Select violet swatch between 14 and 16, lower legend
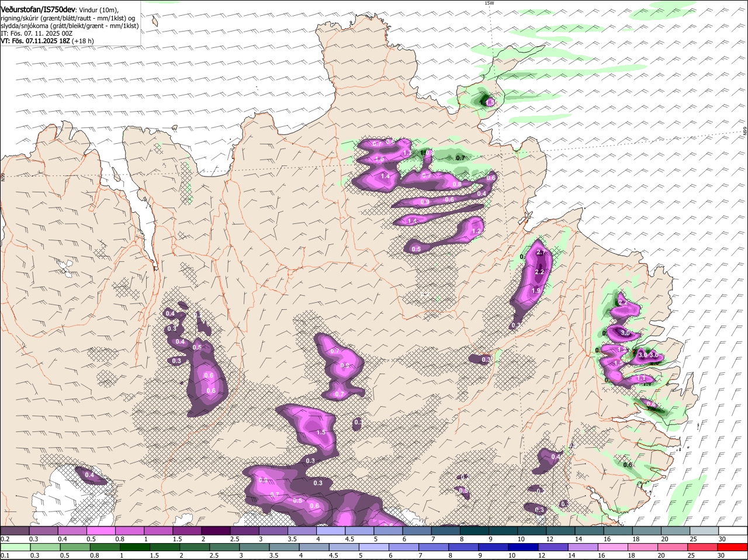The image size is (748, 560). pos(583,547)
